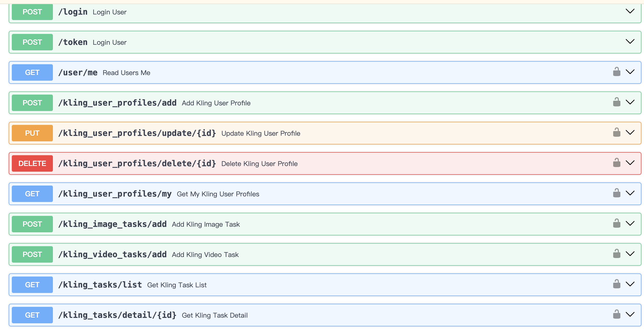Click lock icon on /kling_tasks/detail/{id} row
The width and height of the screenshot is (644, 331).
point(617,314)
